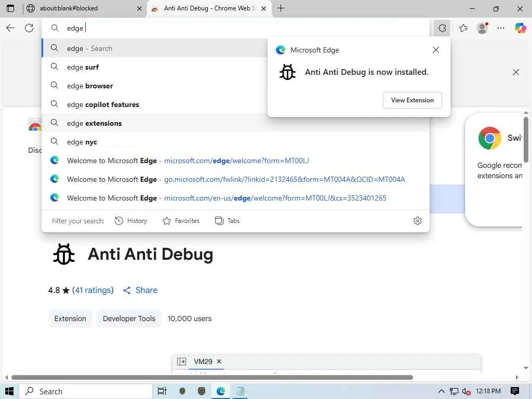Click the Extension category chip
Viewport: 532px width, 399px height.
pos(70,318)
